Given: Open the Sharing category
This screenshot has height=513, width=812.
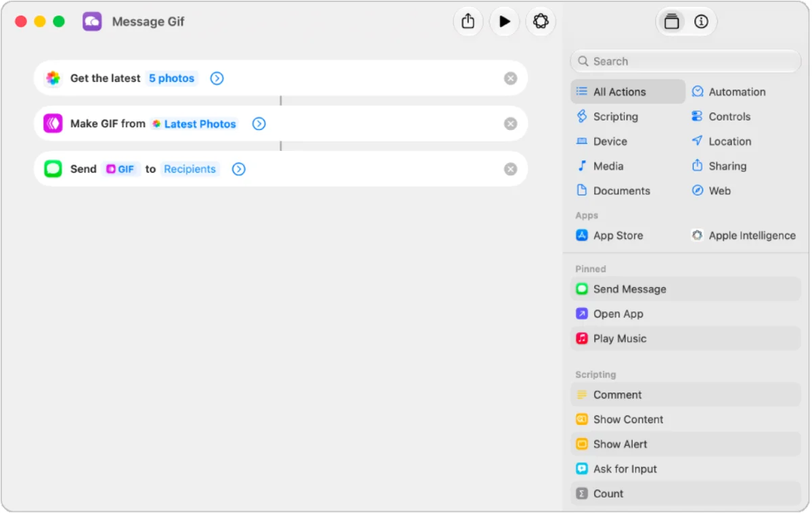Looking at the screenshot, I should point(719,166).
